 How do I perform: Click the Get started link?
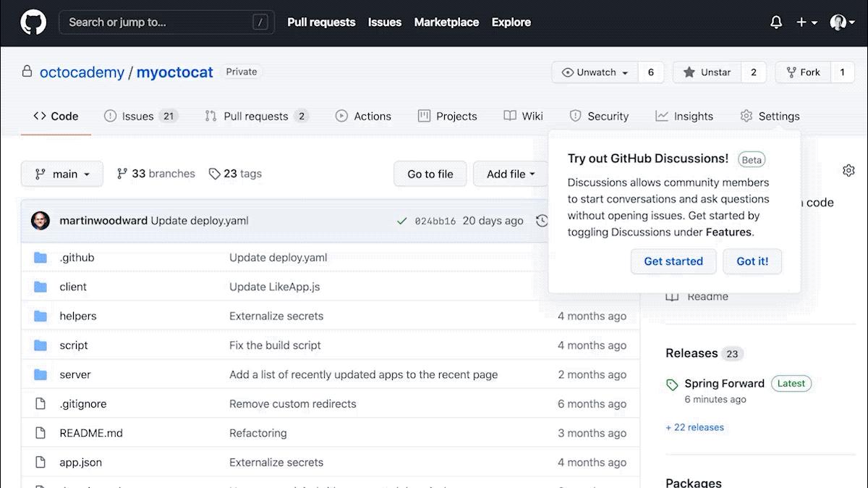coord(673,261)
